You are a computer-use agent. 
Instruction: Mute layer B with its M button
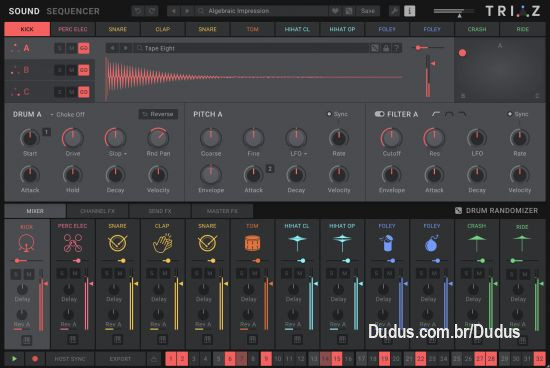72,70
